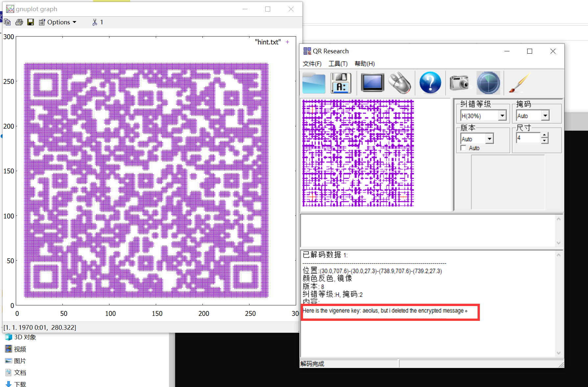Click the QR code preview in QR Research

(358, 153)
